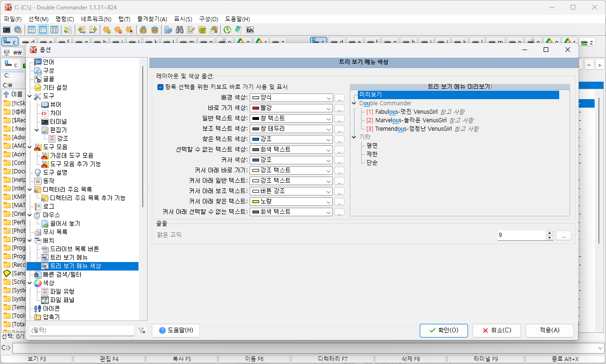This screenshot has height=364, width=606.
Task: Open the 커서 아래 바로 가기 dropdown
Action: point(291,170)
